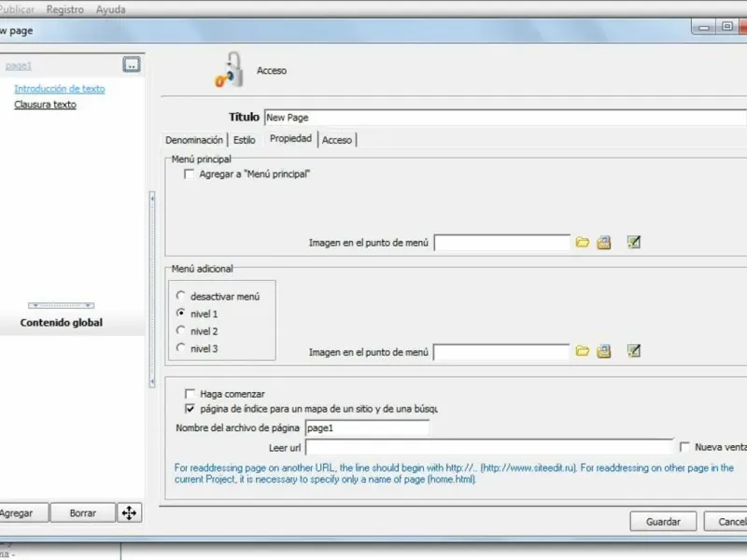Browse folder for main menu image
Image resolution: width=747 pixels, height=560 pixels.
coord(582,243)
